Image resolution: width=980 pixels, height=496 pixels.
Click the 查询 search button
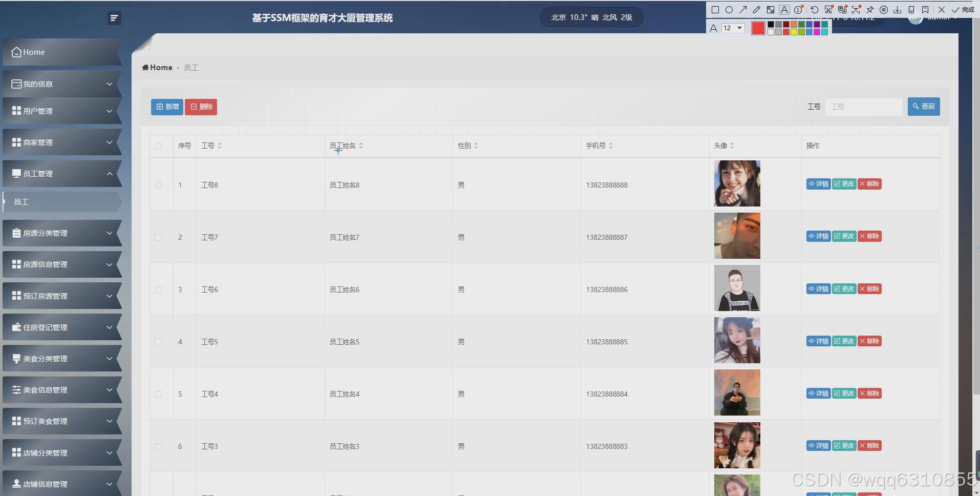point(924,107)
